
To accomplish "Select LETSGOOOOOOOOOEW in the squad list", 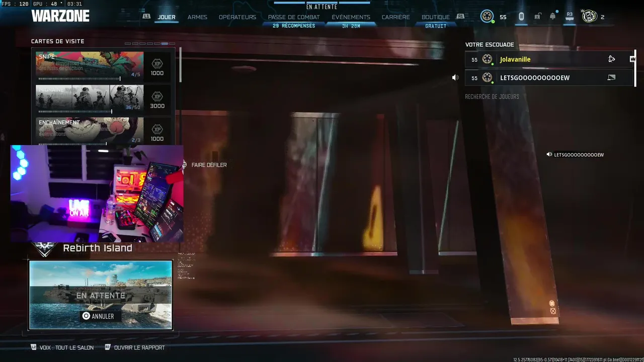I will [549, 77].
